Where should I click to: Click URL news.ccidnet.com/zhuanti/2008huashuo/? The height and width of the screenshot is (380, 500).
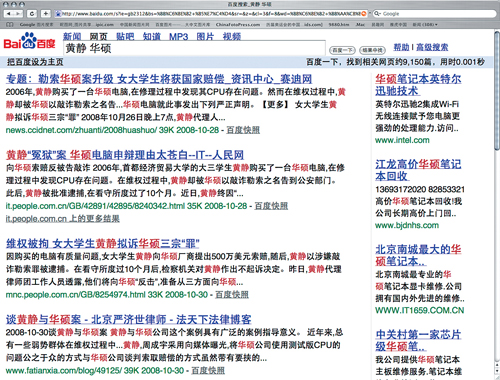click(x=81, y=130)
